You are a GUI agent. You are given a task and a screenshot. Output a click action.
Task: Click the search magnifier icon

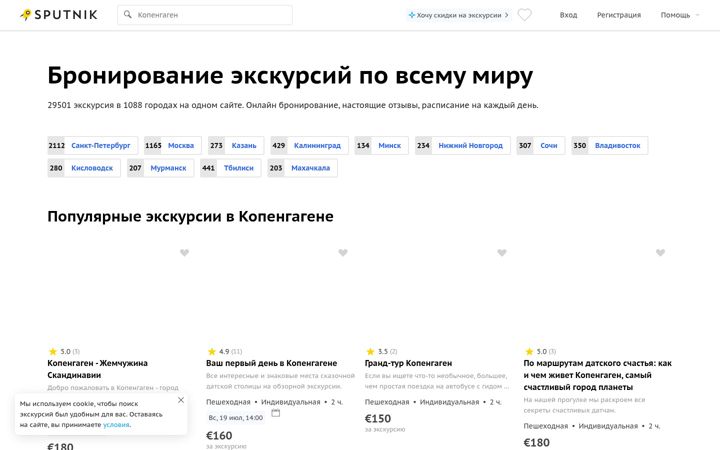point(128,15)
